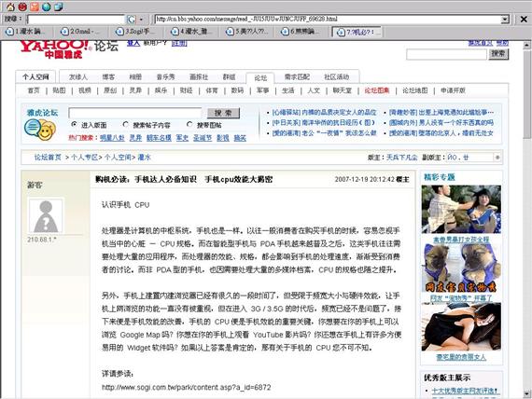Click the stacked windows toolbar icon

(58, 7)
